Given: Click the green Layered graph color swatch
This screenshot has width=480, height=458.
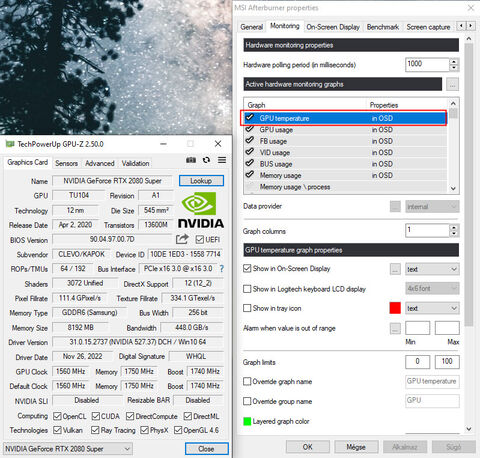Looking at the screenshot, I should pyautogui.click(x=247, y=421).
